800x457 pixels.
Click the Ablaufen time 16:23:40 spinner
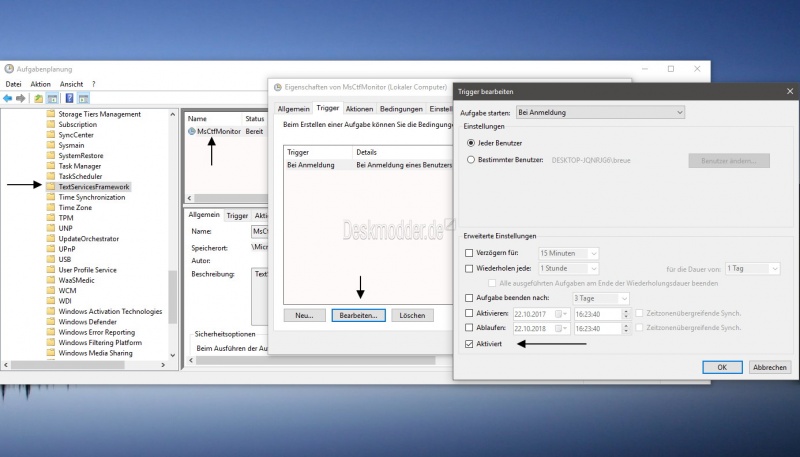tap(626, 328)
